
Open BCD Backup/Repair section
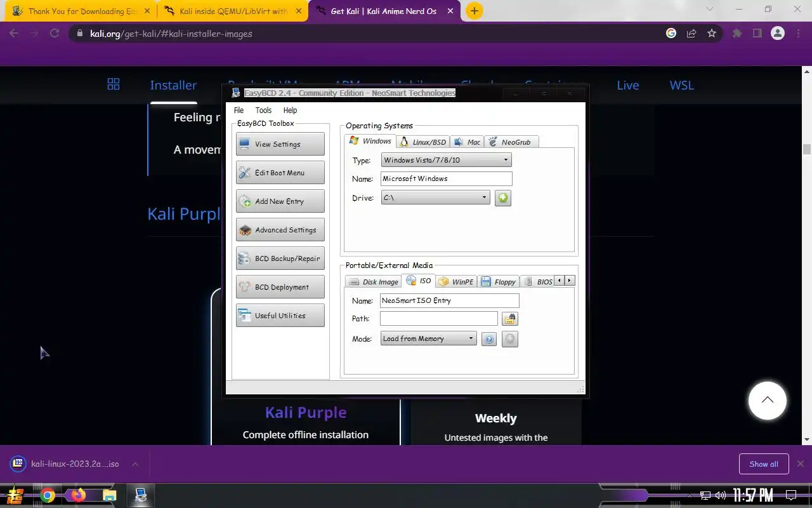(x=280, y=258)
